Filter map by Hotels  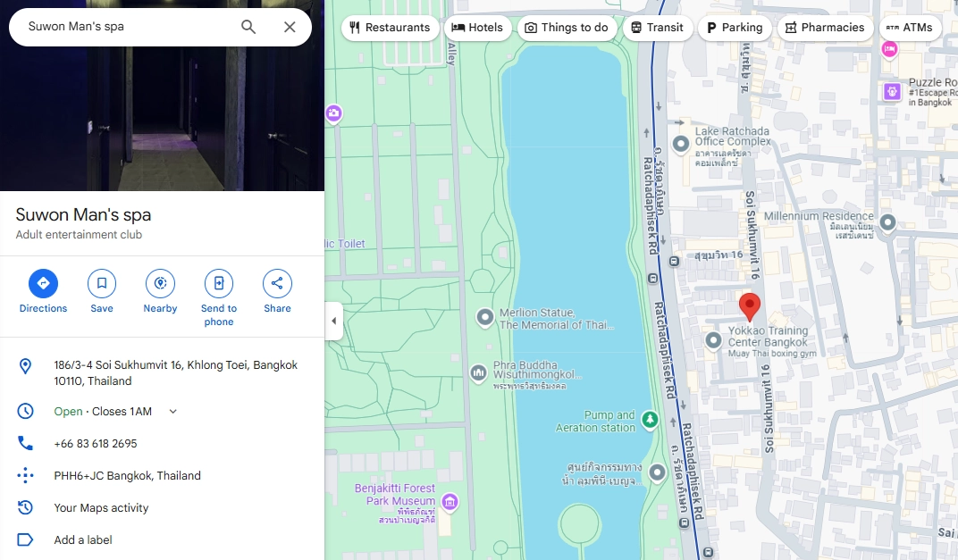click(x=477, y=28)
